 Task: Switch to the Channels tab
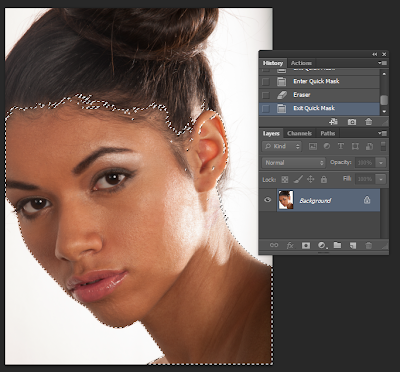[x=299, y=133]
